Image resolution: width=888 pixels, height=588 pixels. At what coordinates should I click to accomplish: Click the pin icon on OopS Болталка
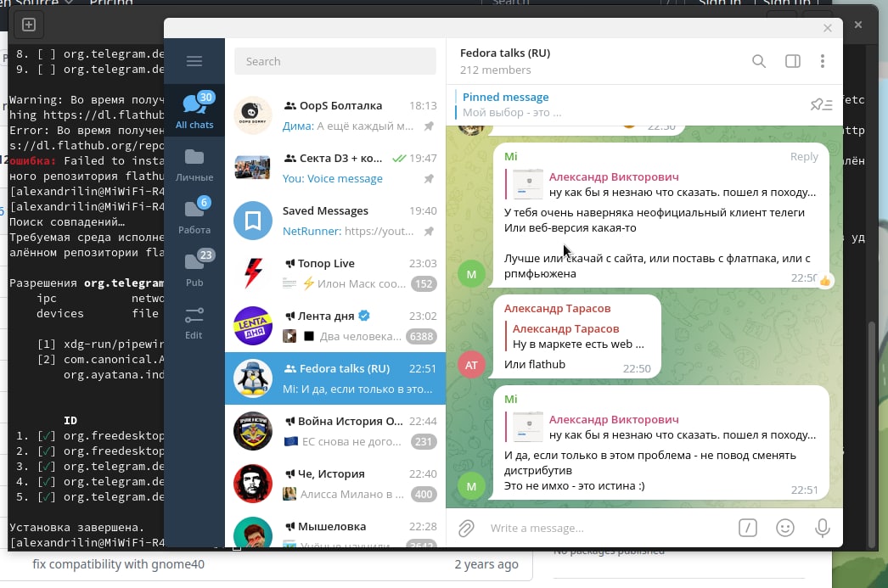[x=430, y=126]
